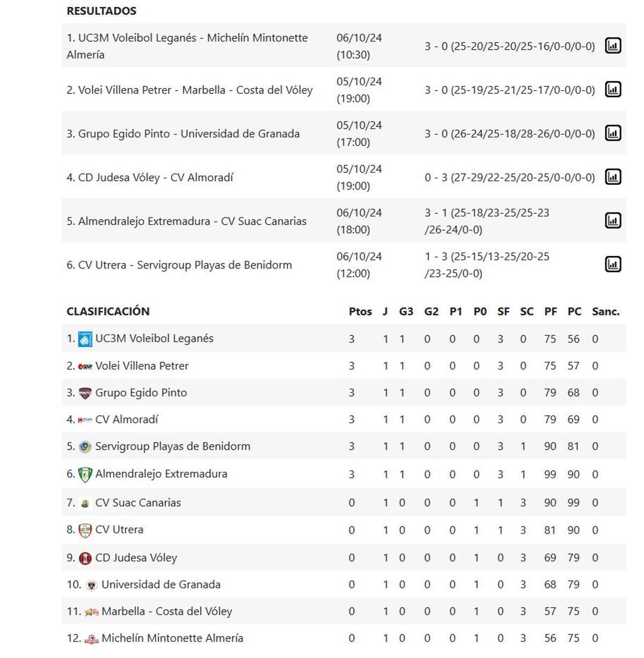Viewport: 644px width, 658px height.
Task: Open statistics for UC3M Voleibol Leganés match
Action: [x=612, y=46]
